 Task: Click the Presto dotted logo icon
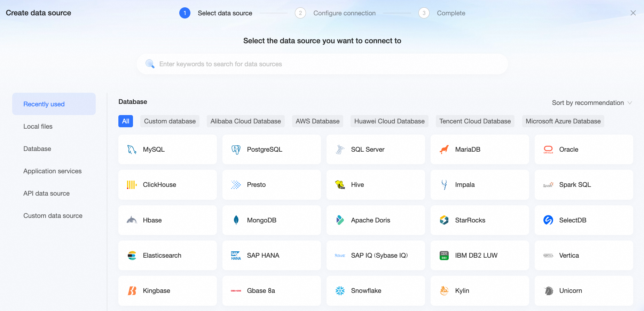pos(236,185)
